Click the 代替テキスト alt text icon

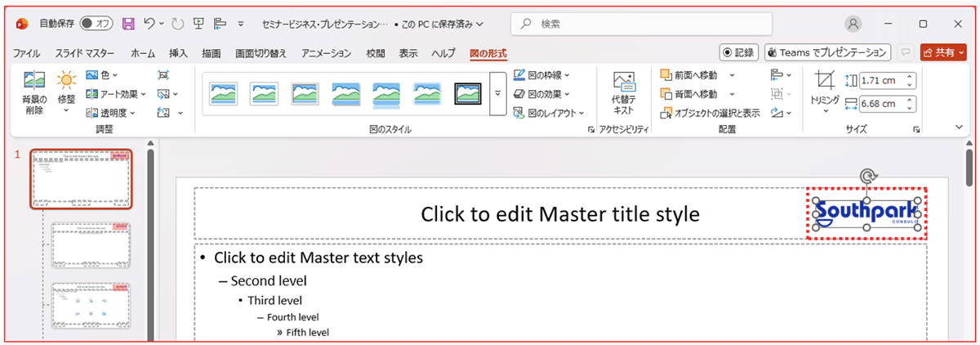tap(623, 82)
